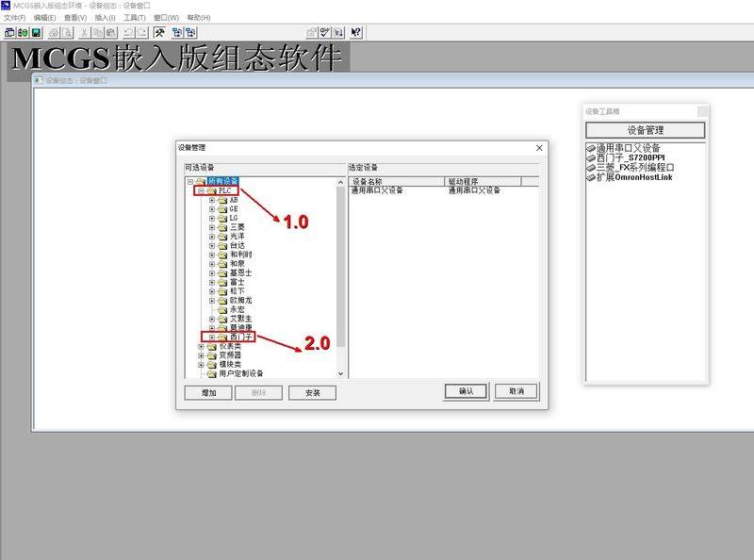The width and height of the screenshot is (754, 560).
Task: Click the 取消 button
Action: tap(516, 391)
